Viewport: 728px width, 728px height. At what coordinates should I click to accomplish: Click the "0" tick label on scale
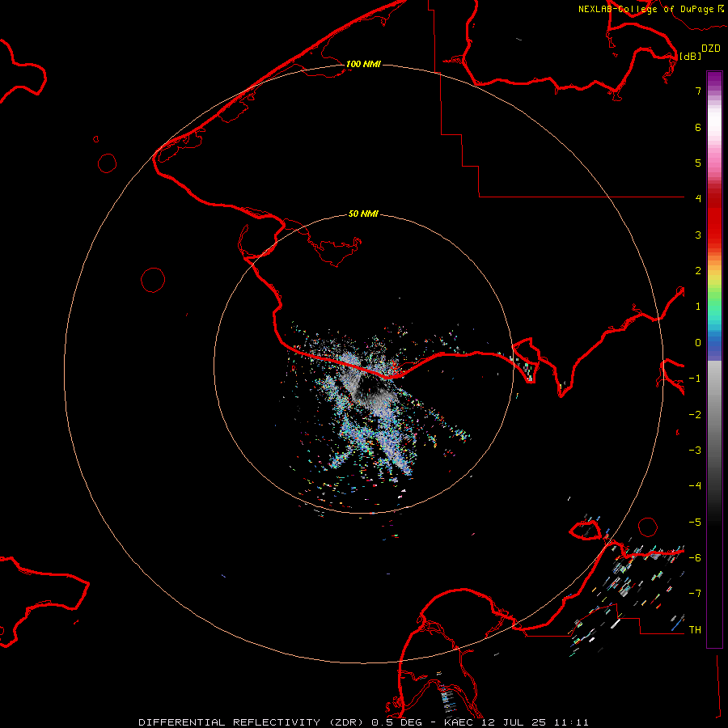pos(698,343)
